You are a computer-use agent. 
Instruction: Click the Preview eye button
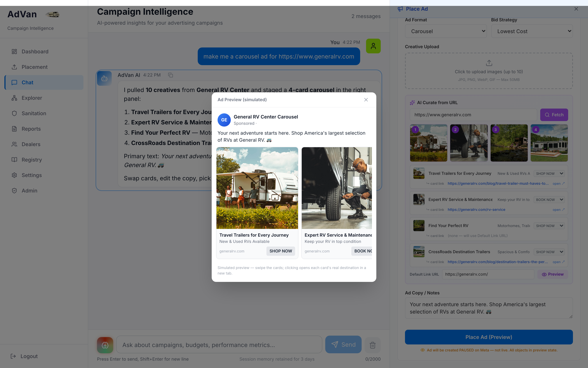(553, 274)
